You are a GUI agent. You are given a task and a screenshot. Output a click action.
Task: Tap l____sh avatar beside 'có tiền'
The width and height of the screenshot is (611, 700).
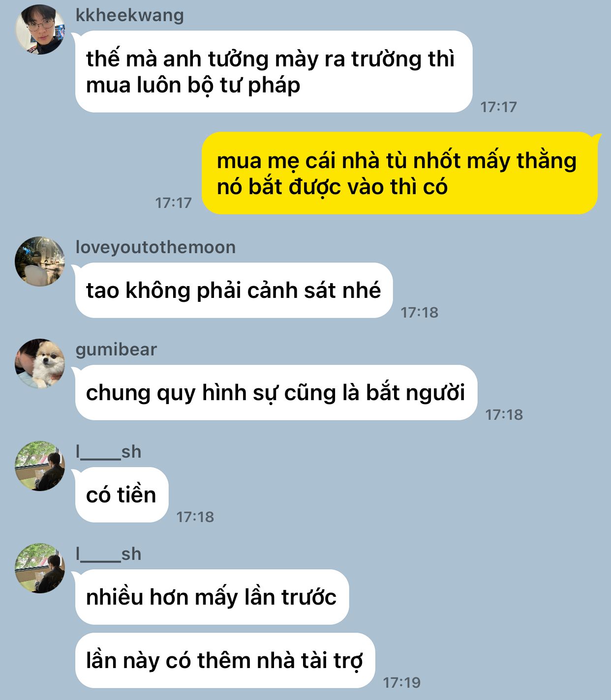click(40, 466)
